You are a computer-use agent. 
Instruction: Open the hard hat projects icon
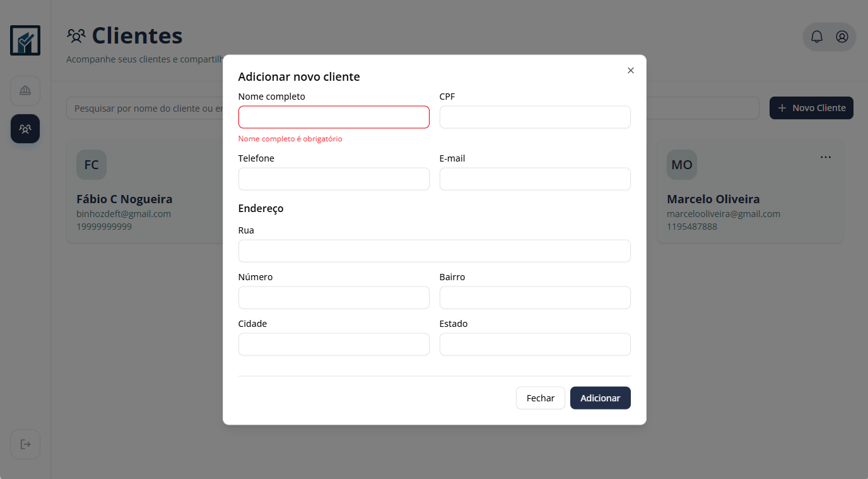[25, 91]
